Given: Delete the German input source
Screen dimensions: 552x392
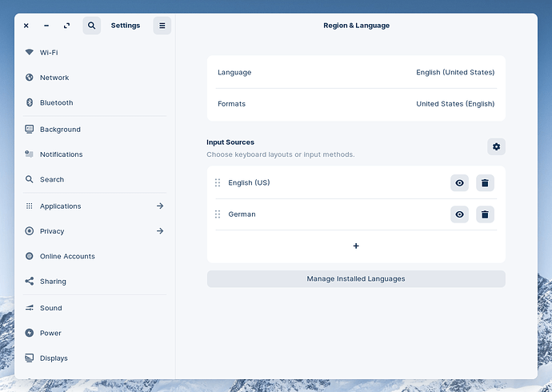Looking at the screenshot, I should click(x=485, y=214).
